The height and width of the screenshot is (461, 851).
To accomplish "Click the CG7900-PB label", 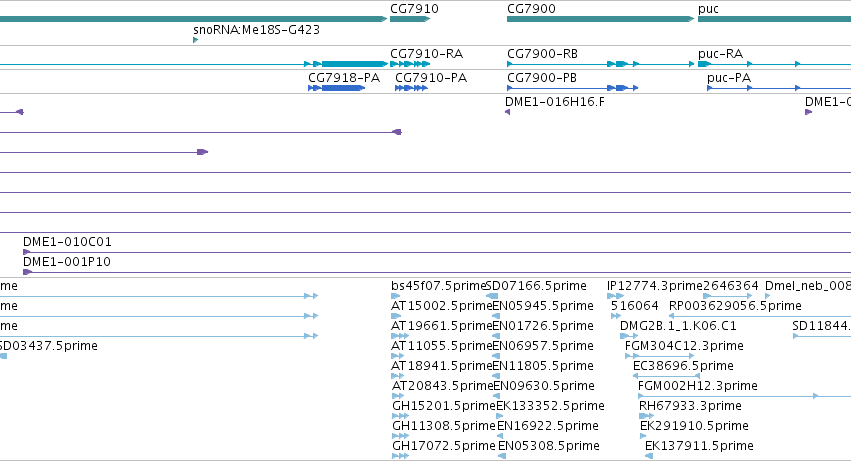I will (x=542, y=78).
